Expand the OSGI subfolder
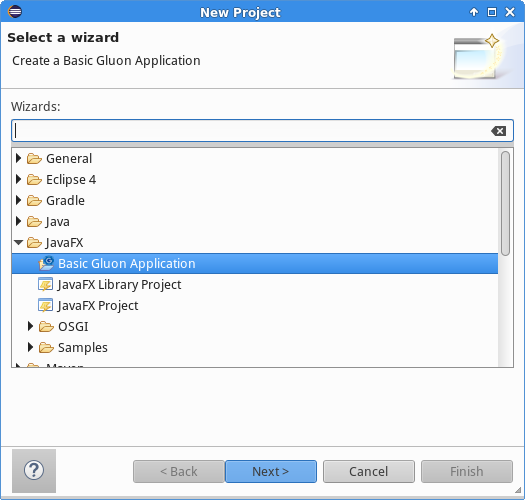Screen dimensions: 525x500 pyautogui.click(x=30, y=326)
